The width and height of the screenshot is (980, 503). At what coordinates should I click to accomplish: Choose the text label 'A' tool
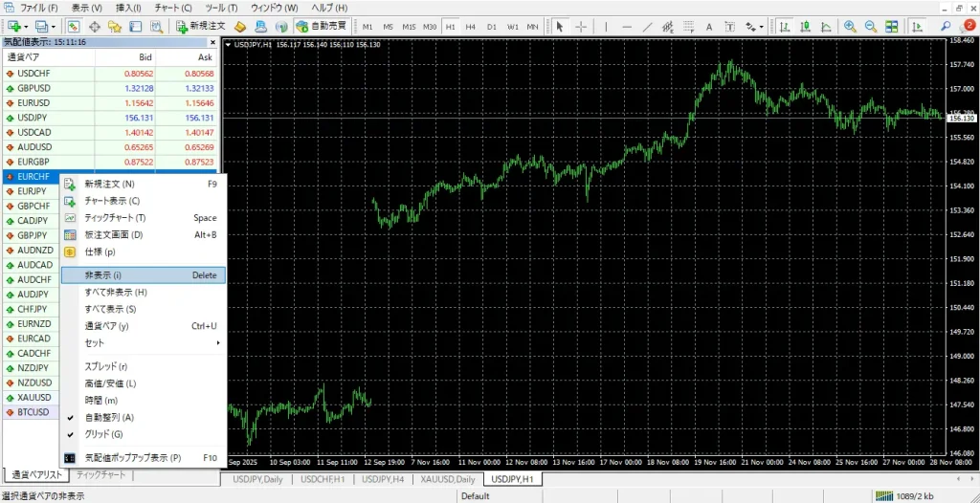click(x=709, y=26)
